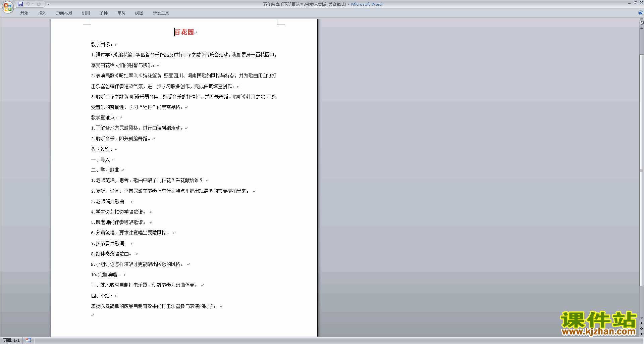Click the 页面: 1/1 page indicator

(x=11, y=340)
